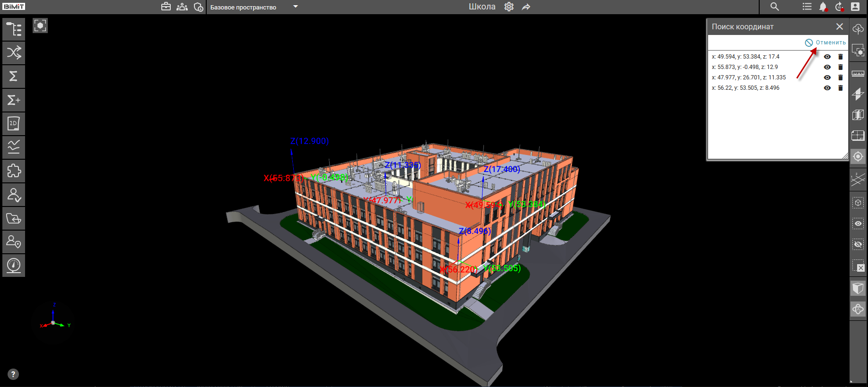868x387 pixels.
Task: Open the user account menu
Action: tap(855, 7)
